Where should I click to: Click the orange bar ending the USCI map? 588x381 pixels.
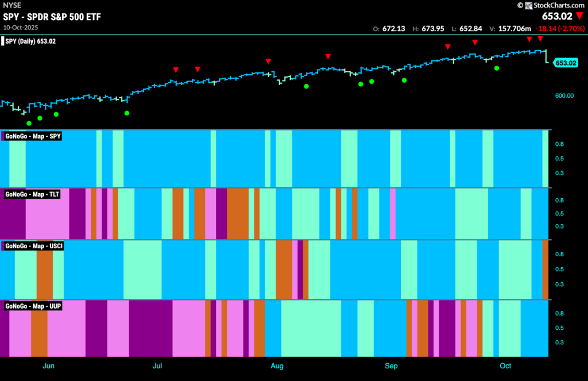point(546,270)
